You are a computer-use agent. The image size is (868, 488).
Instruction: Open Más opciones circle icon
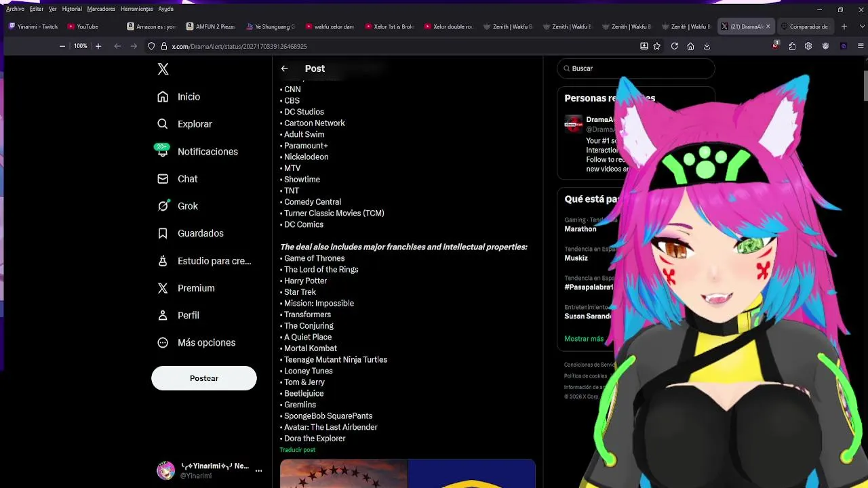tap(163, 342)
